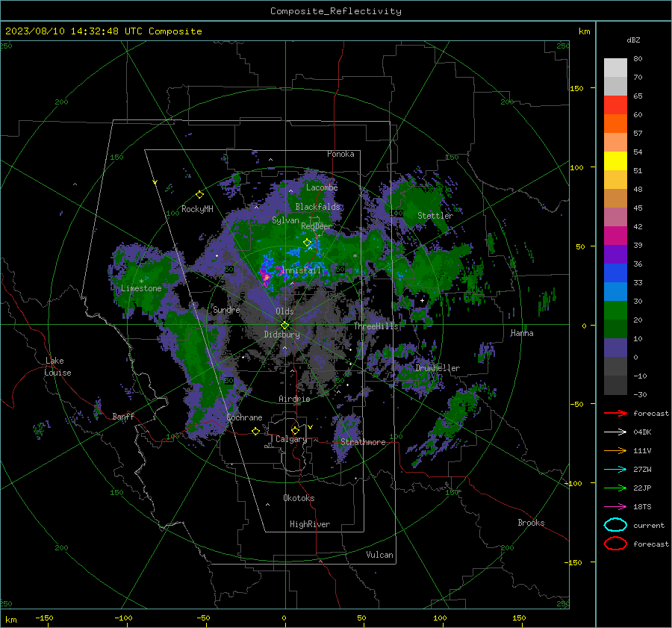The width and height of the screenshot is (672, 628).
Task: Click the 30 dBZ blue color swatch
Action: (615, 291)
